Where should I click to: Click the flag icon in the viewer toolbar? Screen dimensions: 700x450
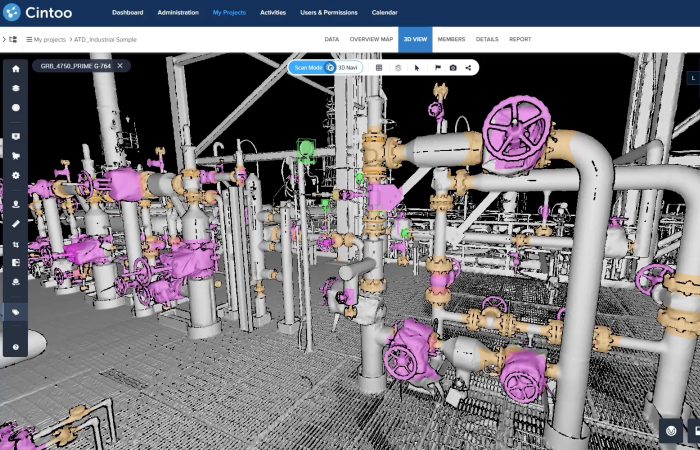coord(437,67)
